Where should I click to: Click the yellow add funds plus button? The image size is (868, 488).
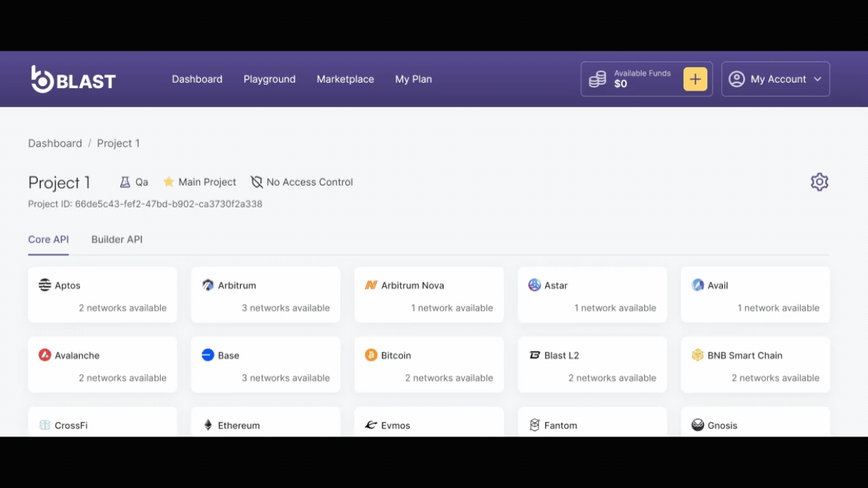(695, 79)
